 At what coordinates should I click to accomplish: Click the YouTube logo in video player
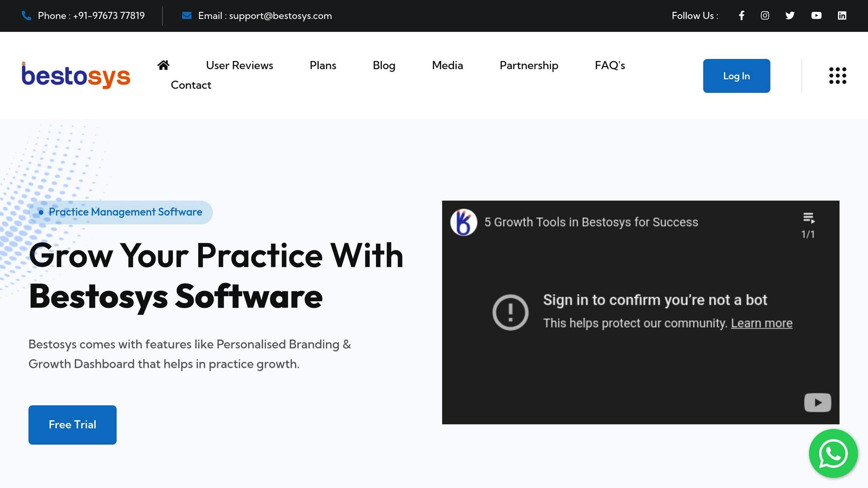[x=818, y=402]
